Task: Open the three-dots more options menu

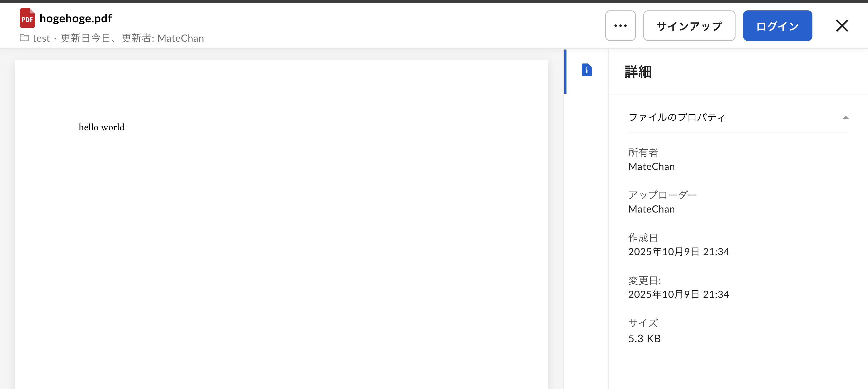Action: (x=620, y=26)
